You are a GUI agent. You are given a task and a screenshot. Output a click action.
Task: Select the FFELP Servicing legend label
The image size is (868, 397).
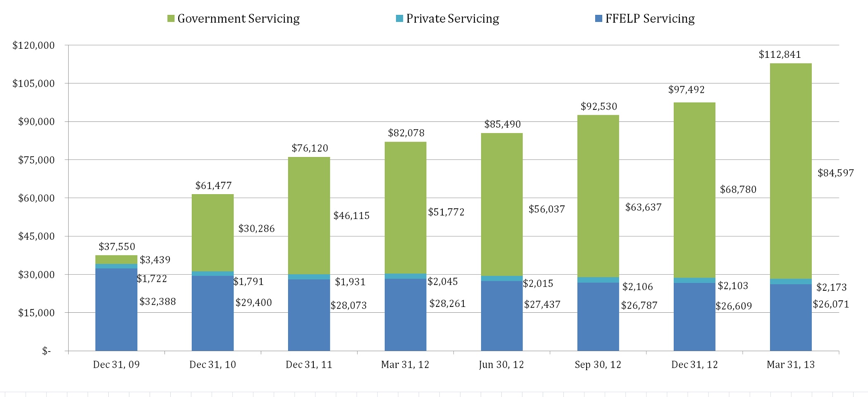coord(650,19)
